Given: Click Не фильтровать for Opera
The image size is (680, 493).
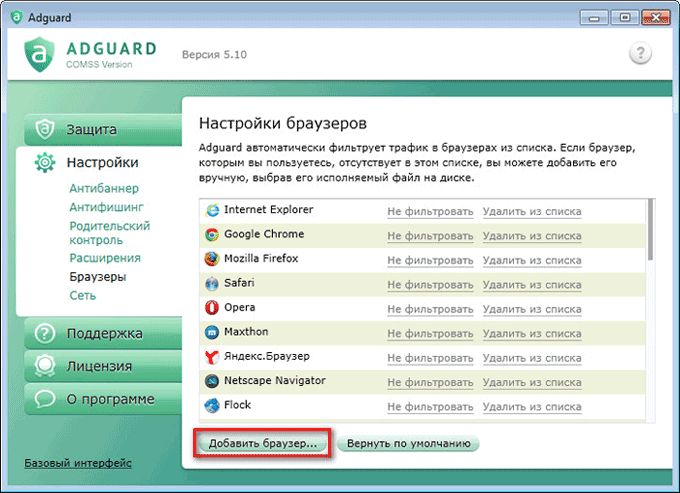Looking at the screenshot, I should coord(430,309).
